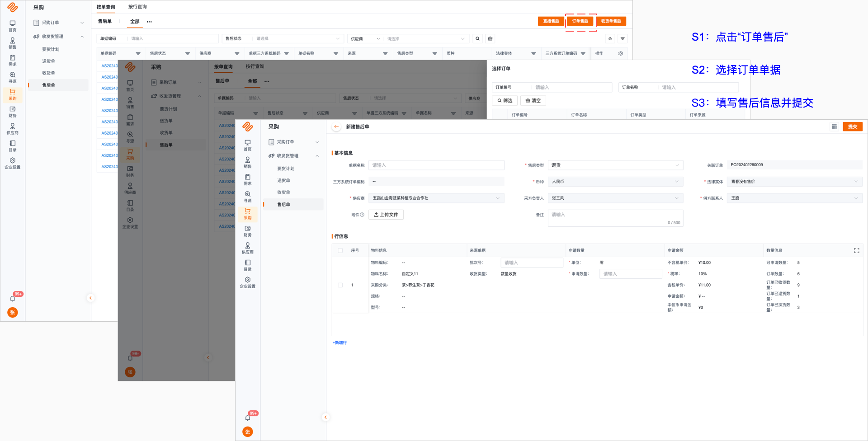
Task: Expand 行信息 table to fullscreen
Action: tap(857, 250)
